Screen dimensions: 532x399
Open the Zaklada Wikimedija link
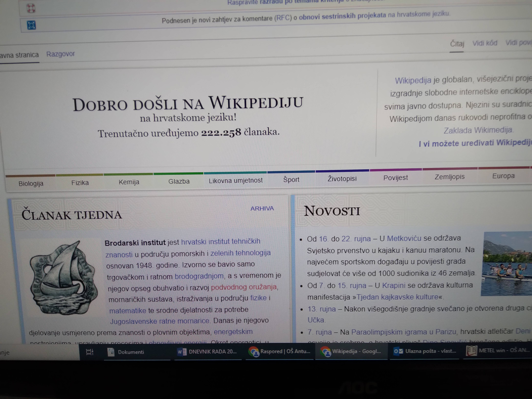click(478, 130)
